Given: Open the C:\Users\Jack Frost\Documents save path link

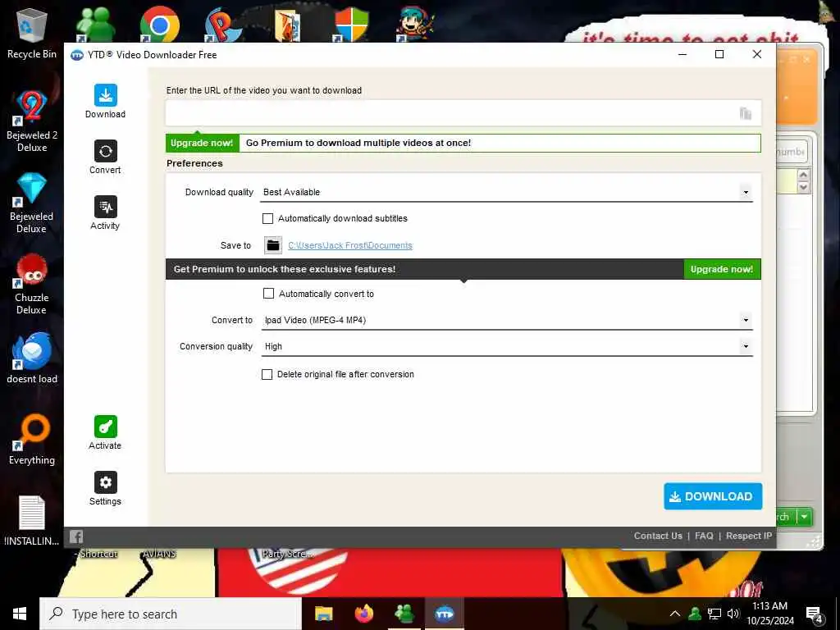Looking at the screenshot, I should 350,245.
